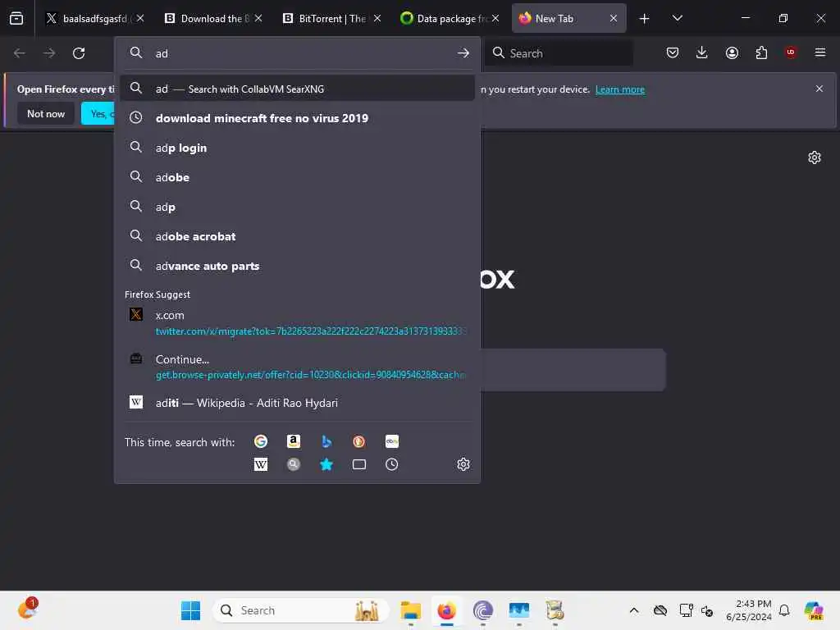Viewport: 840px width, 630px height.
Task: Dismiss the Open Firefox notification bar
Action: 819,89
